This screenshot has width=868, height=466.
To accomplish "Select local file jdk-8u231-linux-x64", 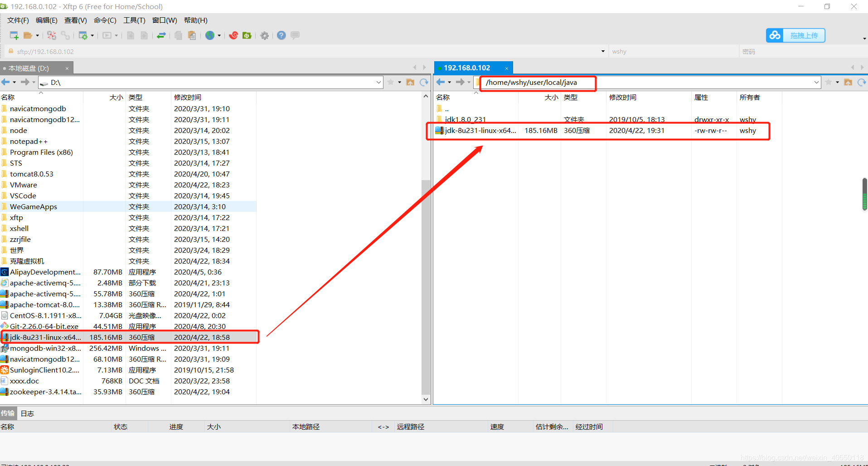I will point(129,337).
